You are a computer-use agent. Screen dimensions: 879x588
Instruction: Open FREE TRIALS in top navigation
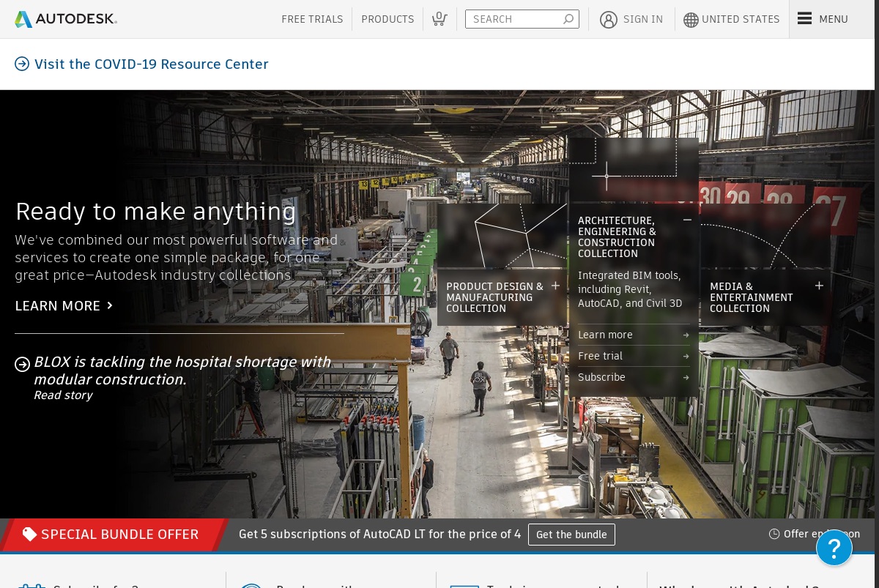[312, 19]
